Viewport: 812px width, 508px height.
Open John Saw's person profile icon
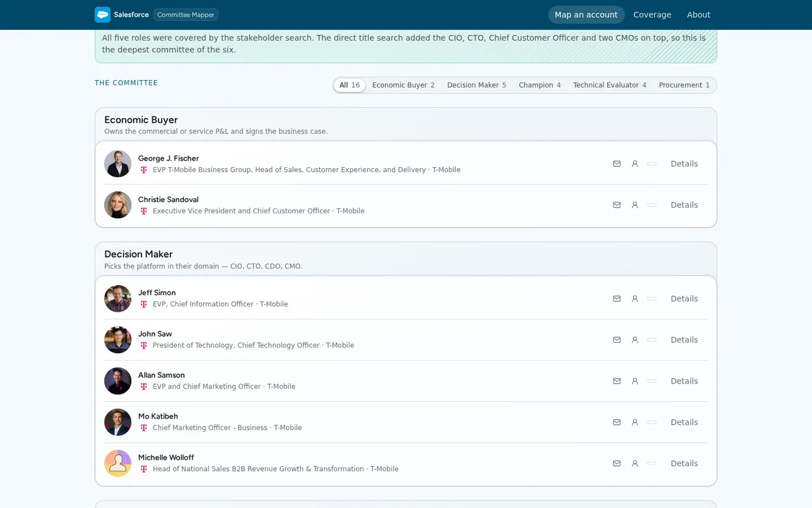[x=634, y=340]
